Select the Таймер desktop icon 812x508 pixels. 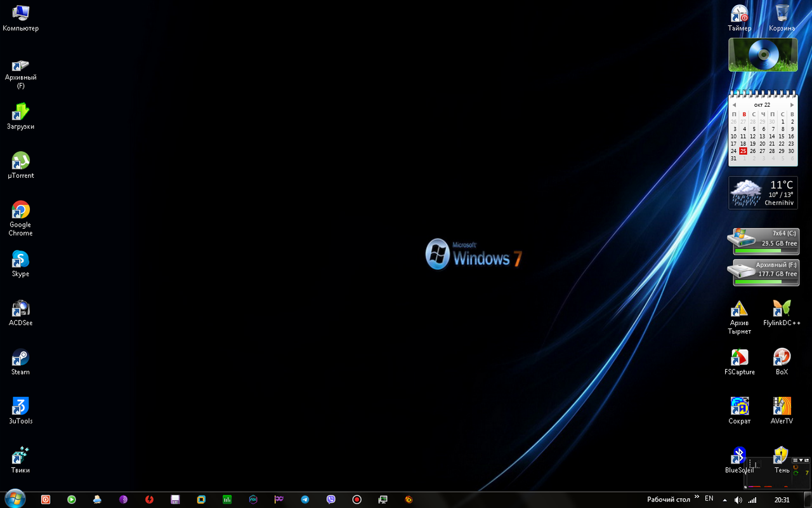pyautogui.click(x=740, y=18)
